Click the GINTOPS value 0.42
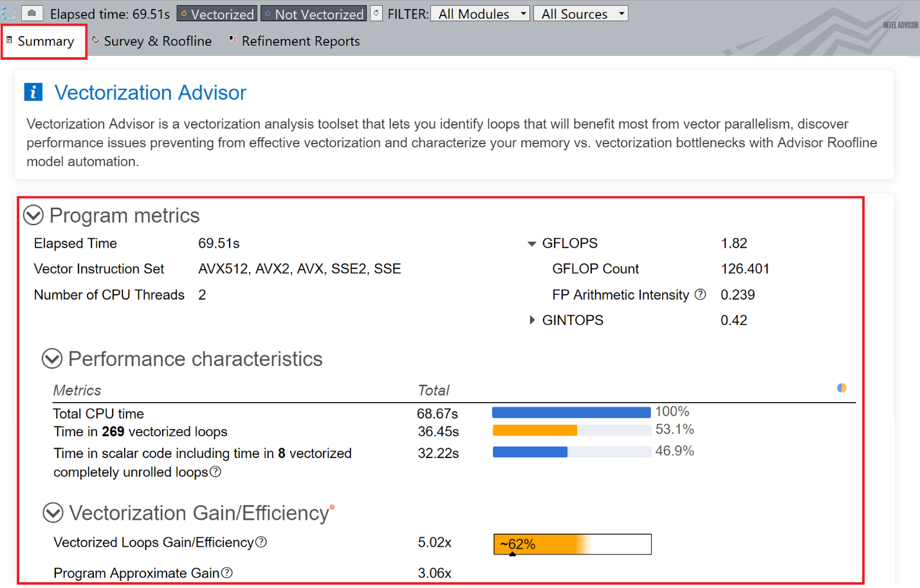The height and width of the screenshot is (588, 920). point(734,320)
